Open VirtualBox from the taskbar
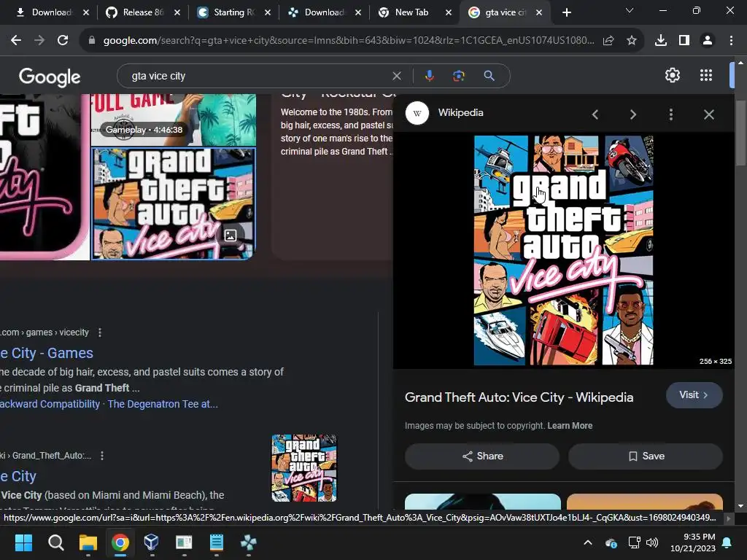747x560 pixels. (151, 542)
